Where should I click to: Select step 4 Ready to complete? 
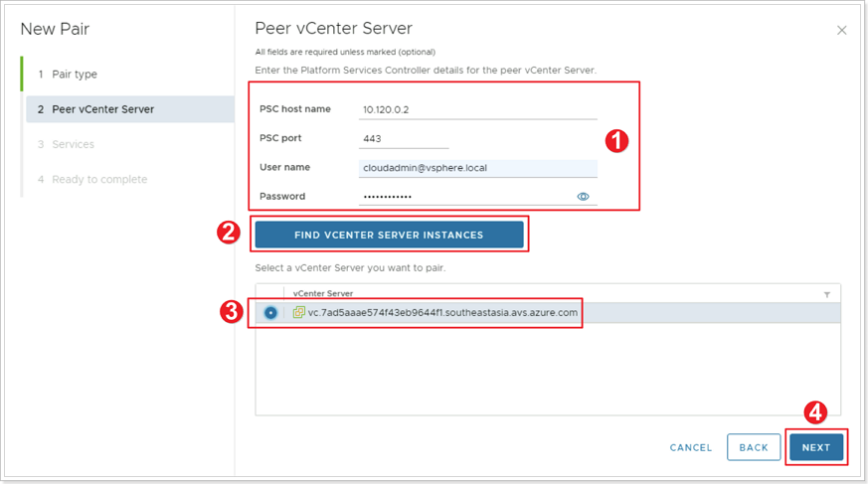(x=92, y=179)
